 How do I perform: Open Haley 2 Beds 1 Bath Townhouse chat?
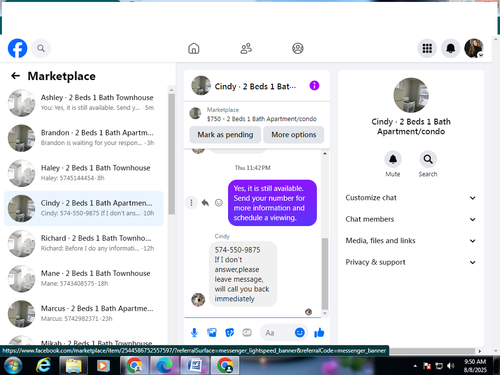(84, 173)
